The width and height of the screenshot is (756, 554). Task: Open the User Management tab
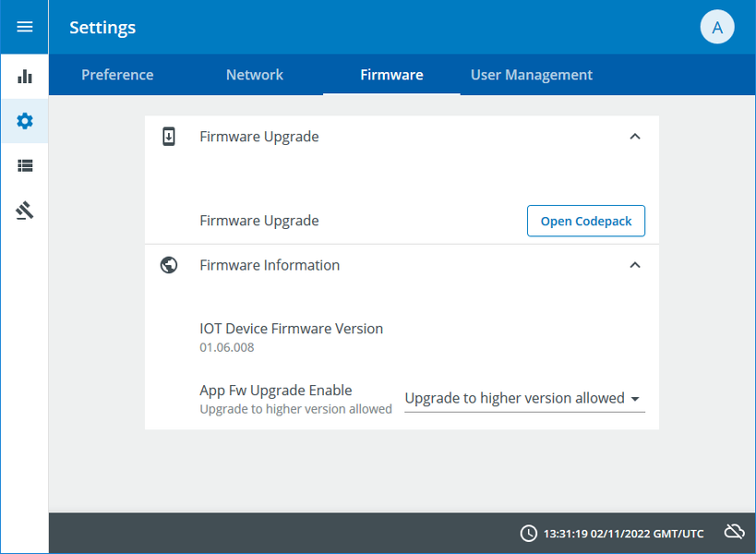[532, 75]
